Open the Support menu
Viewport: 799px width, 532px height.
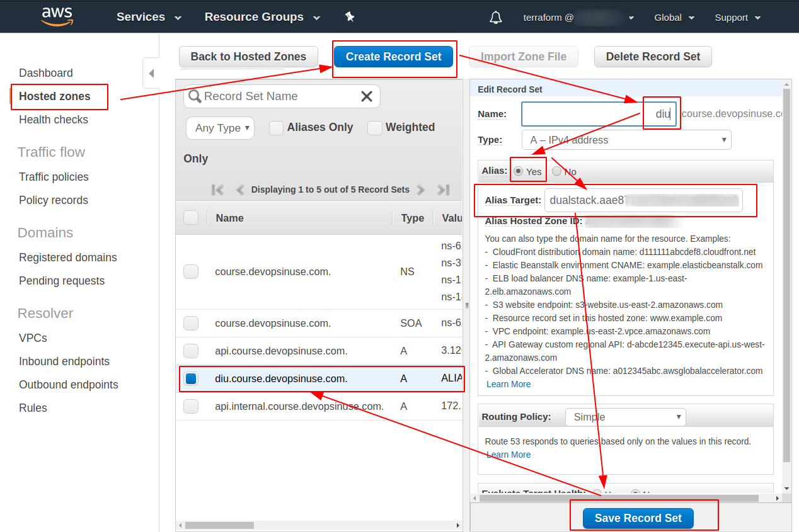738,18
